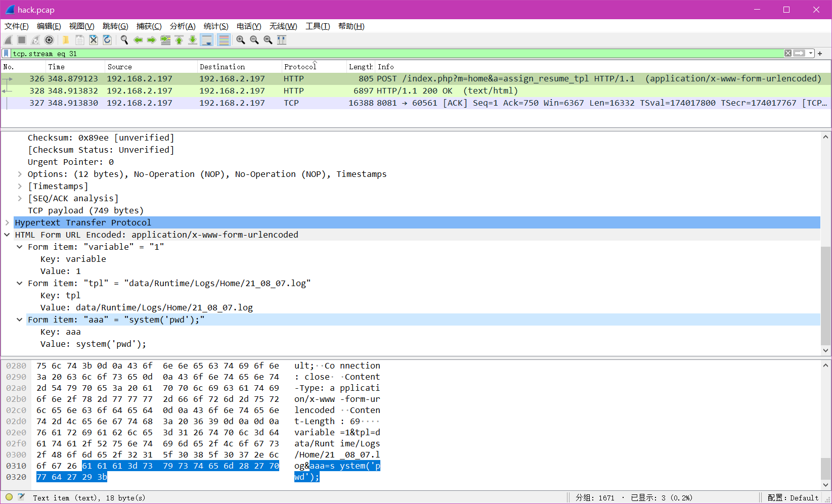Screen dimensions: 832x504
Task: Expand the [SEQ/ACK analysis] item
Action: point(20,199)
